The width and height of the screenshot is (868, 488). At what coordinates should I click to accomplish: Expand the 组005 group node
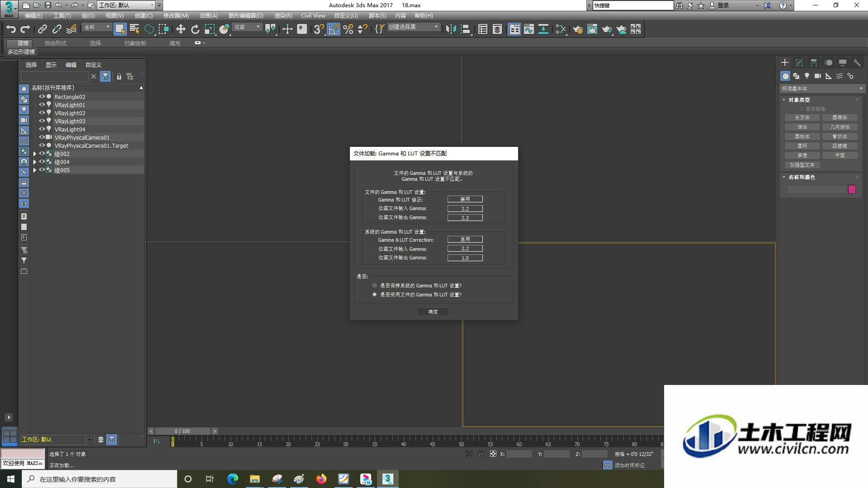tap(34, 170)
